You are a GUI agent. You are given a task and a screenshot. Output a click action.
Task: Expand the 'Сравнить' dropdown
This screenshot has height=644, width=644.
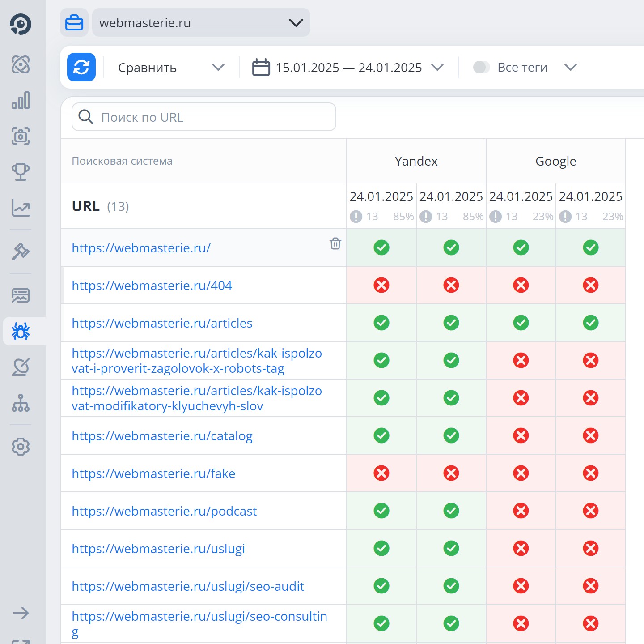(171, 67)
